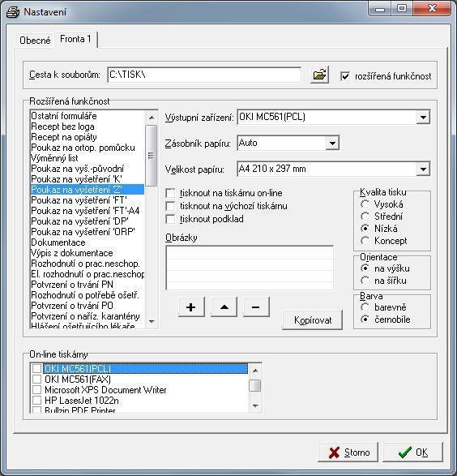Click the 'Cesta k souborům' path field
The width and height of the screenshot is (457, 476).
[x=204, y=75]
